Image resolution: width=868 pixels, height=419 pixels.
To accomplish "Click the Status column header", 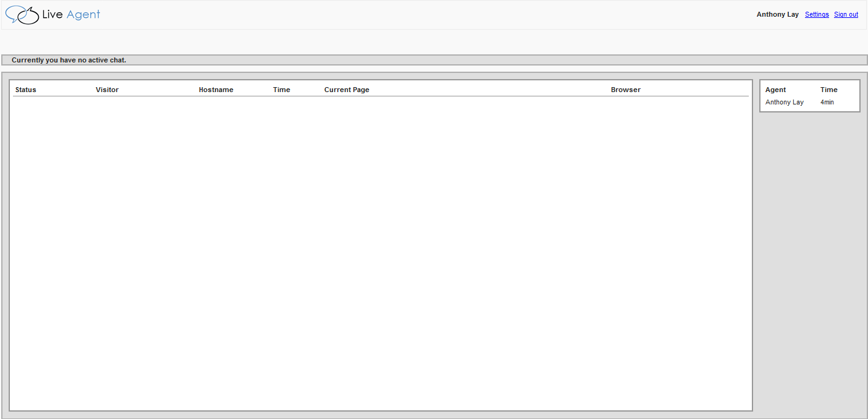I will pos(26,90).
